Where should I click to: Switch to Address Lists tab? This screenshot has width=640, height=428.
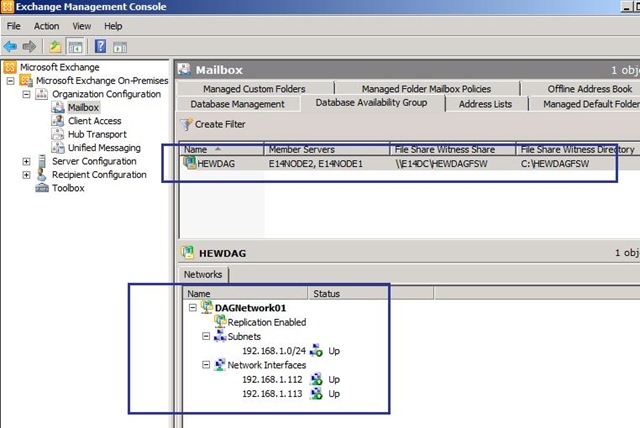point(485,104)
